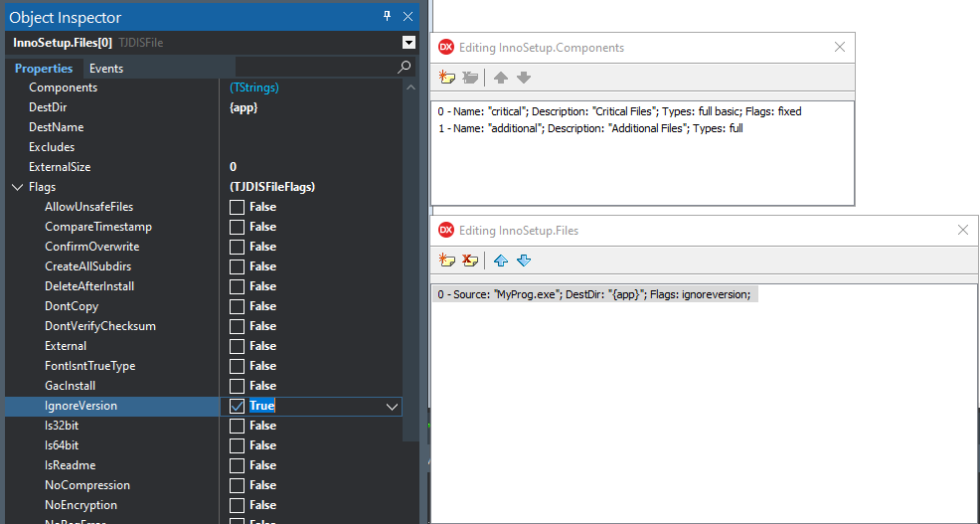This screenshot has height=524, width=980.
Task: Collapse the Flags property group
Action: [x=17, y=187]
